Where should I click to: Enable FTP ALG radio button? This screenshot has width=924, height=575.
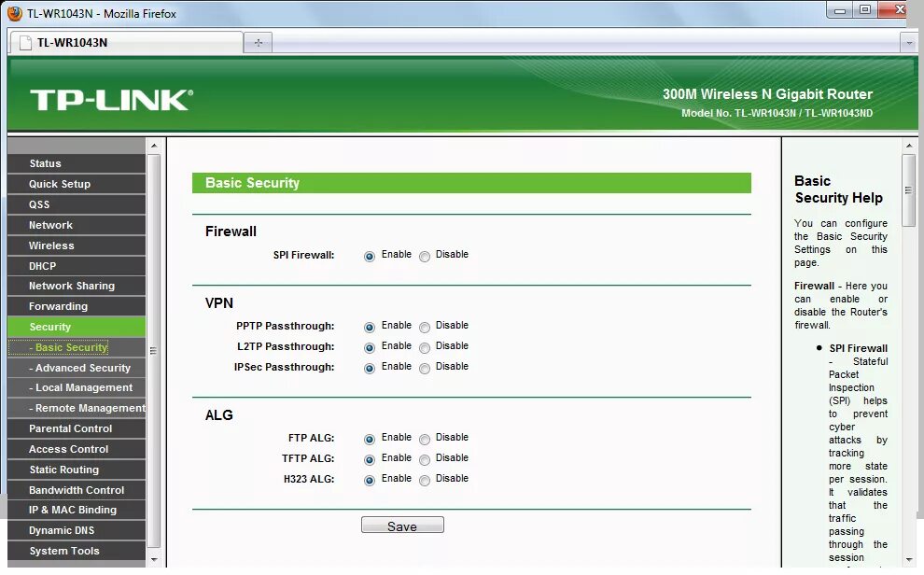click(x=370, y=439)
